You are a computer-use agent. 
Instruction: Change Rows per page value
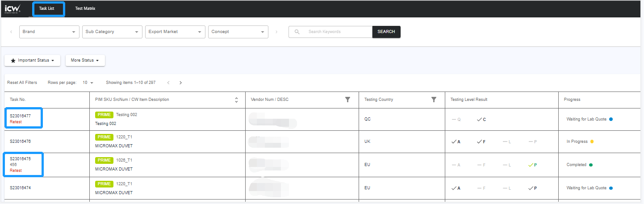pyautogui.click(x=88, y=83)
